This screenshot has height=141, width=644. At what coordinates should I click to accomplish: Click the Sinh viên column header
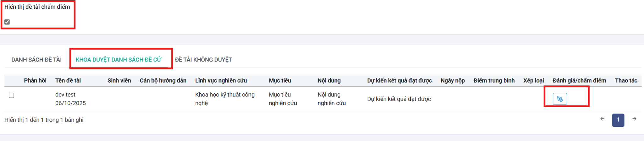tap(119, 80)
